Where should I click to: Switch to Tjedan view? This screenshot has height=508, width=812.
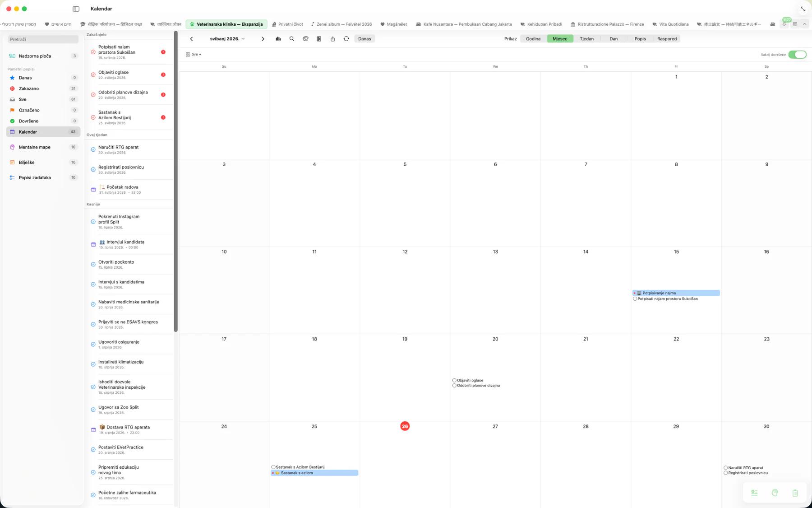[x=586, y=39]
